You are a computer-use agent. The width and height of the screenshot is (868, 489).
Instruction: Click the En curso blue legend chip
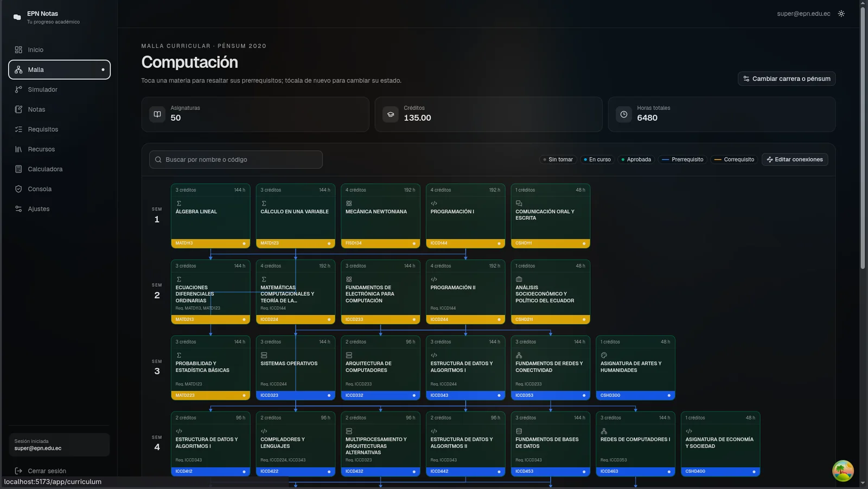point(597,159)
